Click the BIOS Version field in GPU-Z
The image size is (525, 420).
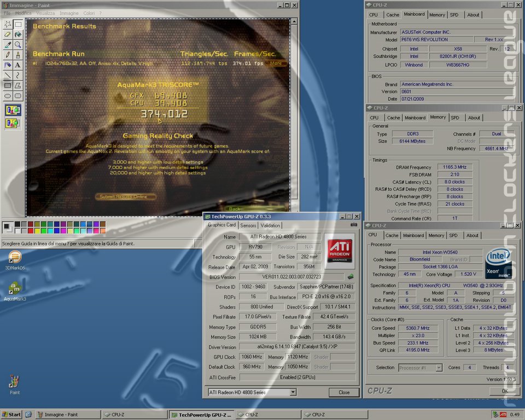(x=291, y=277)
